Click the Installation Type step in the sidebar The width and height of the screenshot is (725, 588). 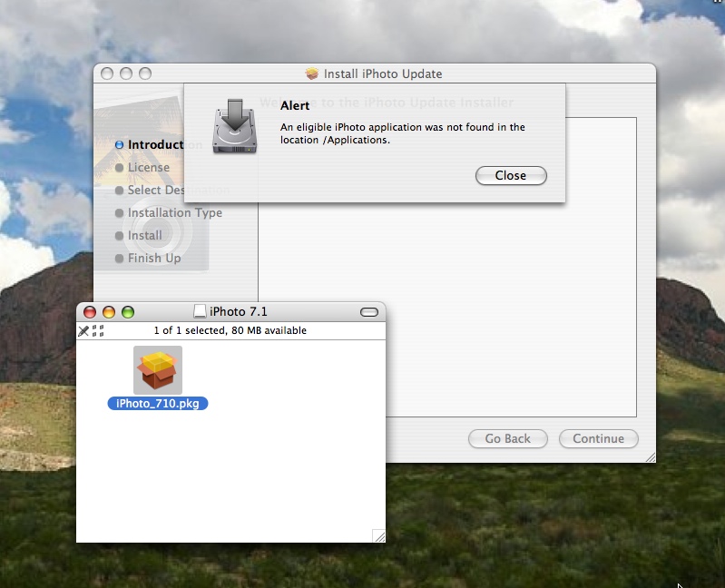175,212
